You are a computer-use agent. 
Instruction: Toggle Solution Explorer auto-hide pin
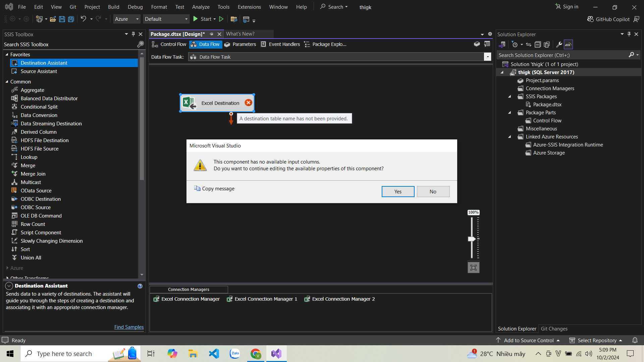coord(629,34)
